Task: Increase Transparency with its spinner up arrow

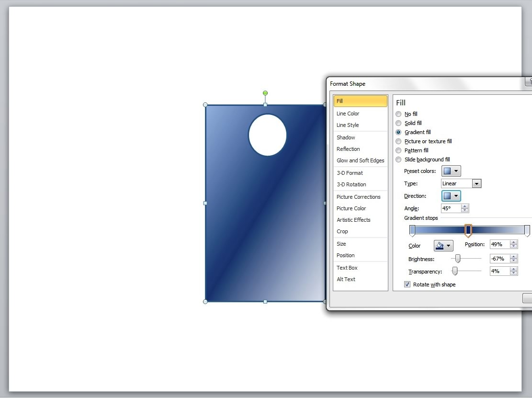Action: [513, 269]
